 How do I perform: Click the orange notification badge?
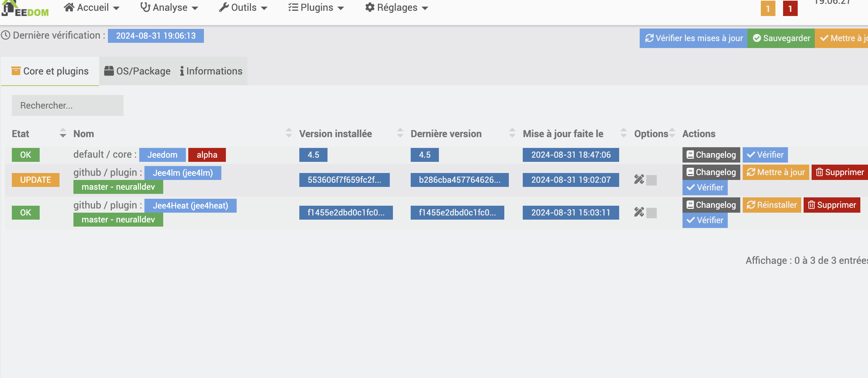[768, 9]
